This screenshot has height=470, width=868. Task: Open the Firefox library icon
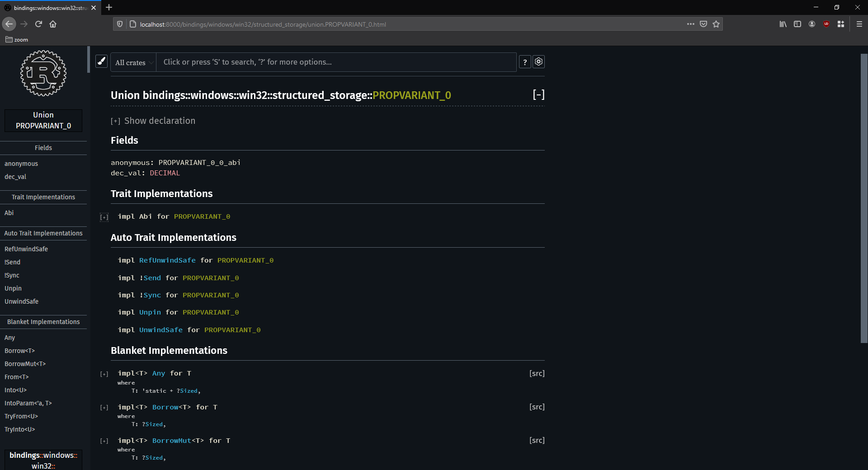783,24
